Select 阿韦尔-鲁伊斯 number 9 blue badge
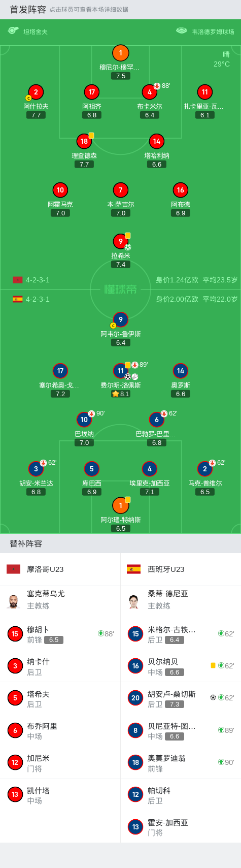The height and width of the screenshot is (868, 241). (120, 319)
